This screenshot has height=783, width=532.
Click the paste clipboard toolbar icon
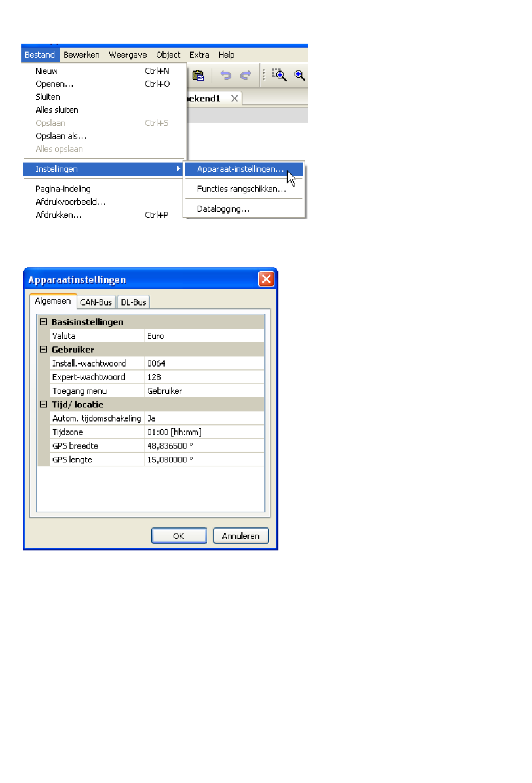click(198, 75)
